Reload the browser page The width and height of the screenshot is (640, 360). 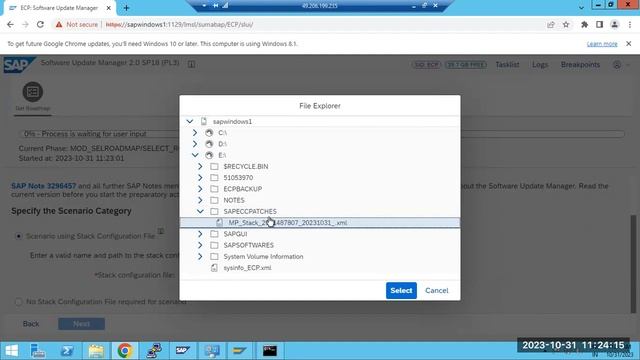tap(40, 24)
